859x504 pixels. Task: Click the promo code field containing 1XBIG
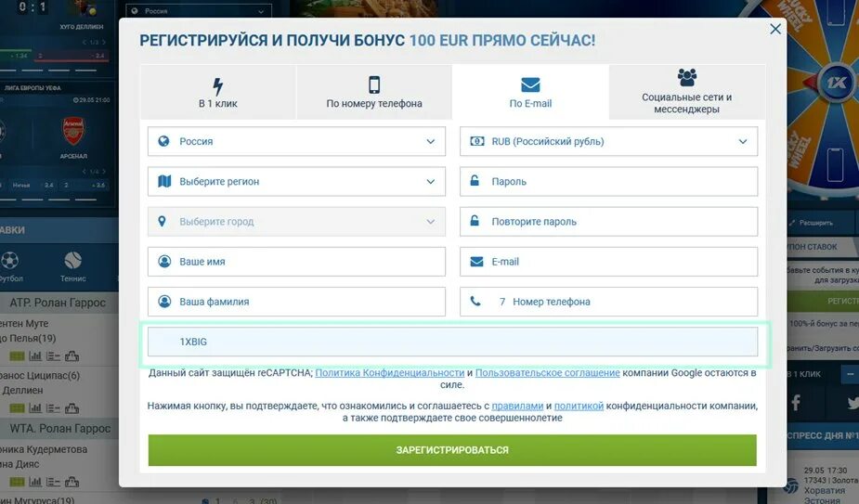pos(452,342)
